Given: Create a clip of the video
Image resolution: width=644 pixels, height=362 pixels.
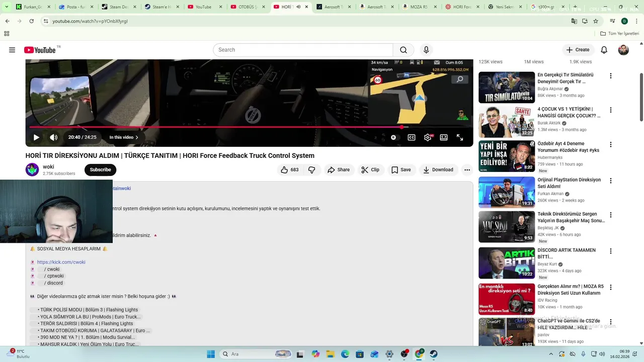Looking at the screenshot, I should [x=370, y=170].
